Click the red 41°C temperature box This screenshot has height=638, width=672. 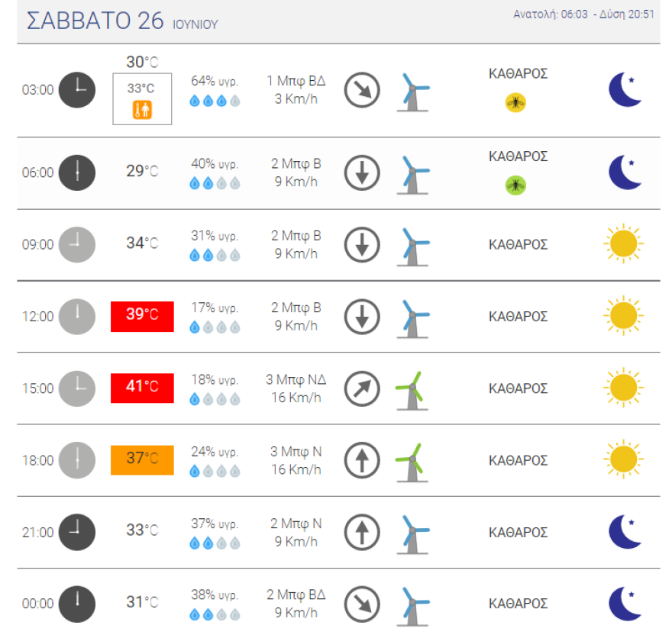point(142,388)
